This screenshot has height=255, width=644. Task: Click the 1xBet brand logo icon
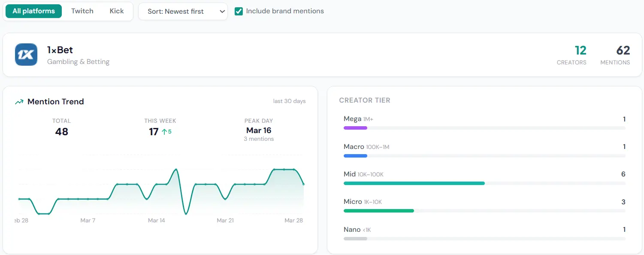26,55
